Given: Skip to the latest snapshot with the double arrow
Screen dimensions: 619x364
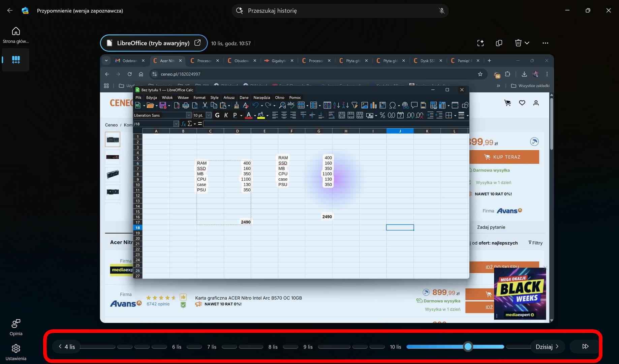Looking at the screenshot, I should (x=585, y=346).
